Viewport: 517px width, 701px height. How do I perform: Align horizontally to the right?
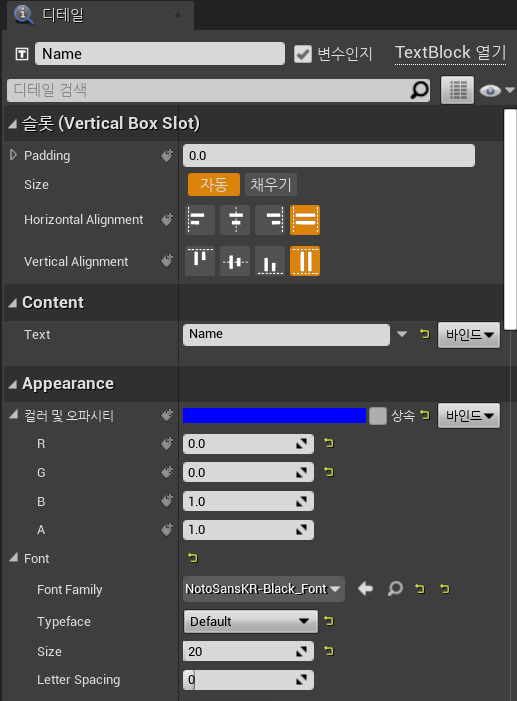click(270, 220)
